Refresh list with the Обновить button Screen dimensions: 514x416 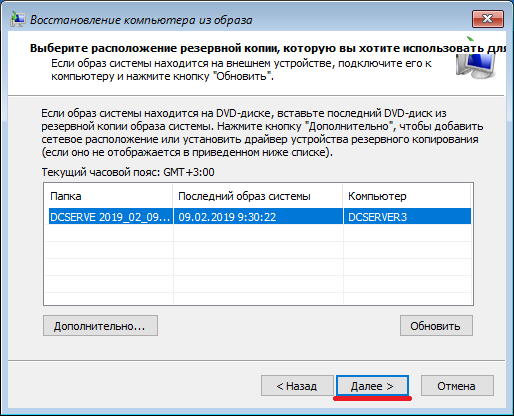436,326
